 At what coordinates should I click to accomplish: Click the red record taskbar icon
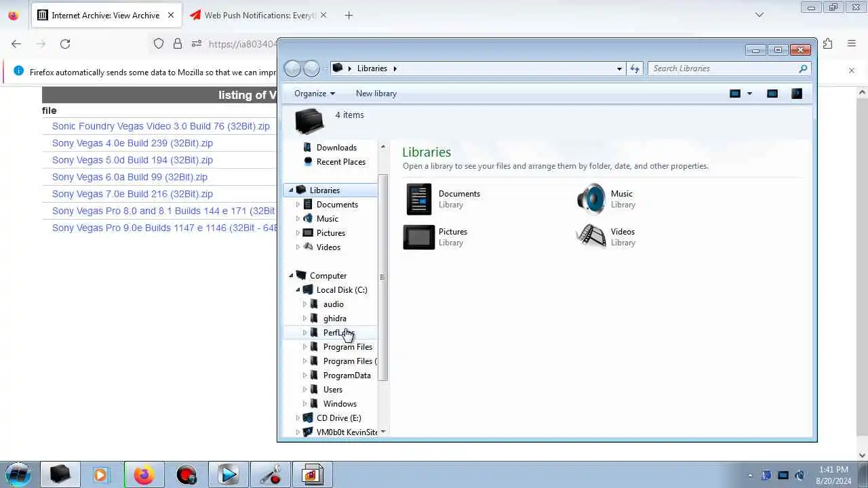point(186,475)
